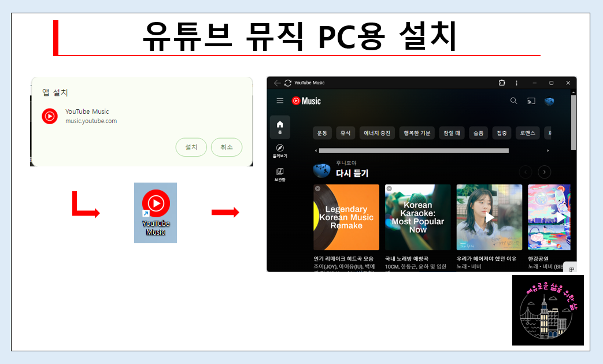Select the 행복한 기분 mood chip
The height and width of the screenshot is (364, 603).
[417, 133]
